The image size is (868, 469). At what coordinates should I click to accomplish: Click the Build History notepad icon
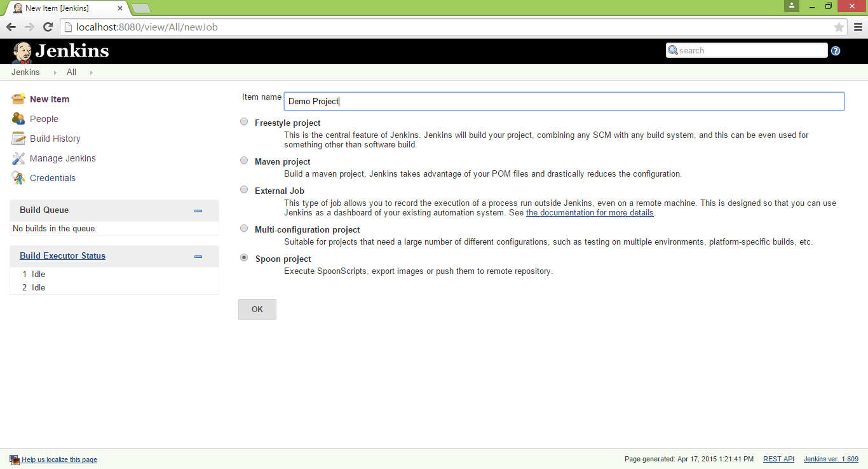(x=18, y=139)
